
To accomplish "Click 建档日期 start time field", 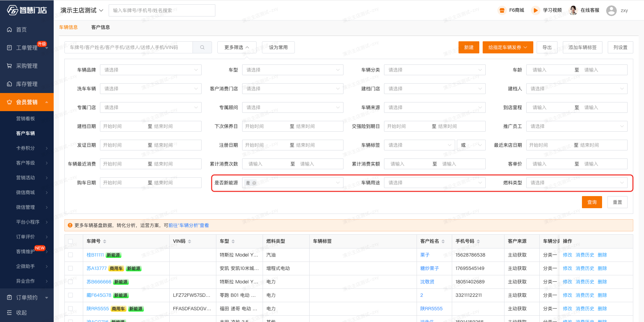I will point(122,126).
